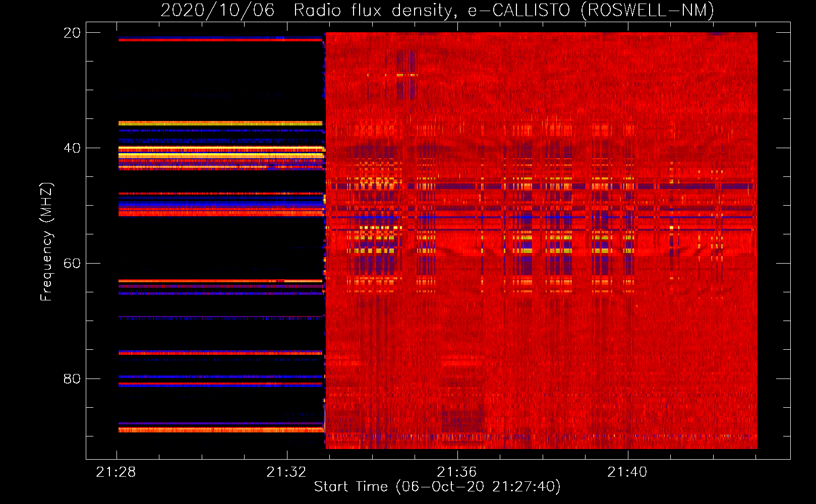Click the 60 frequency tick label
Screen dimensions: 816x504
(x=72, y=263)
